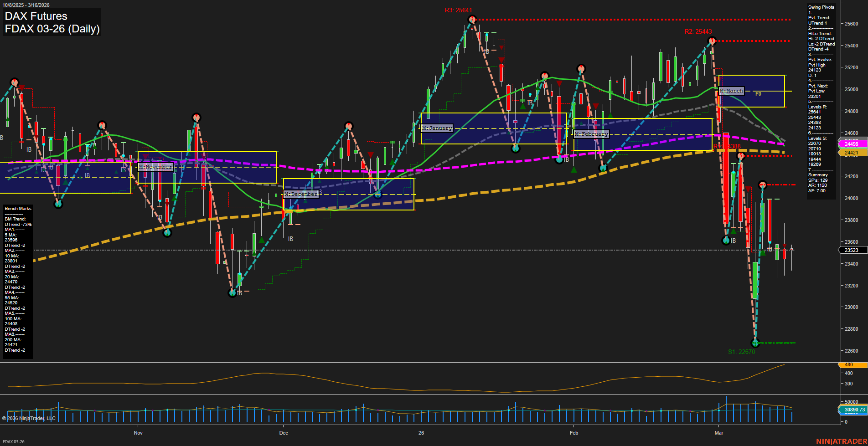Image resolution: width=868 pixels, height=446 pixels.
Task: Select the M:December monthly range label
Action: click(301, 194)
